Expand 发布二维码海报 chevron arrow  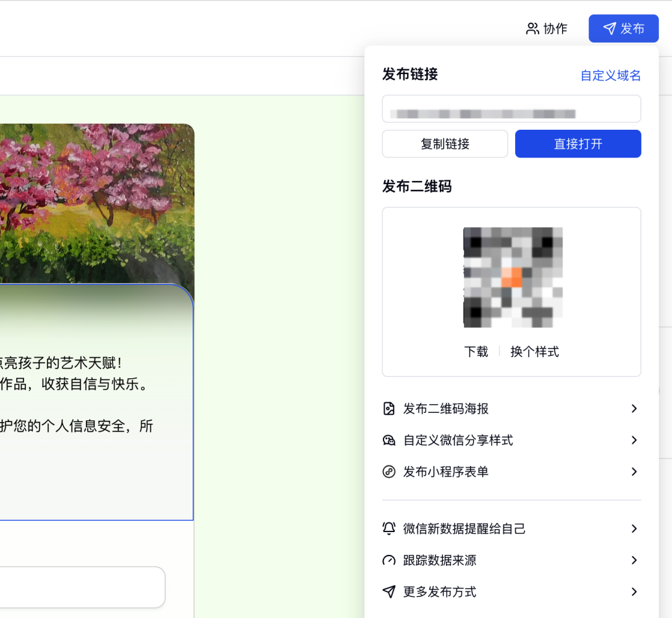click(634, 408)
